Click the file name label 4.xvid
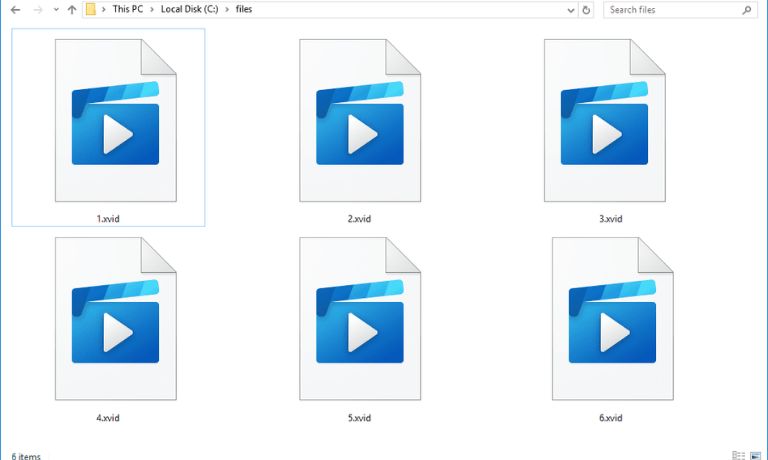The image size is (768, 460). 108,418
